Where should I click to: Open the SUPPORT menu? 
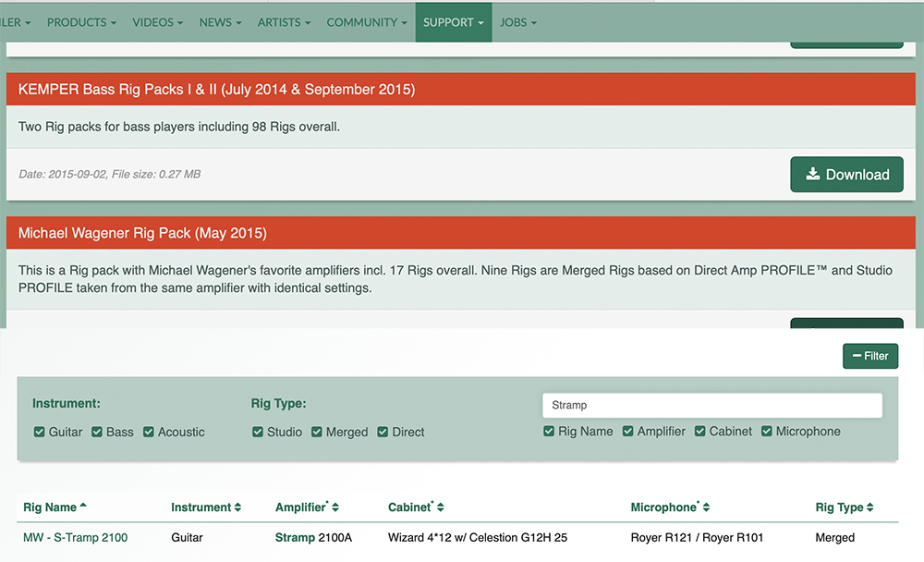pyautogui.click(x=453, y=22)
